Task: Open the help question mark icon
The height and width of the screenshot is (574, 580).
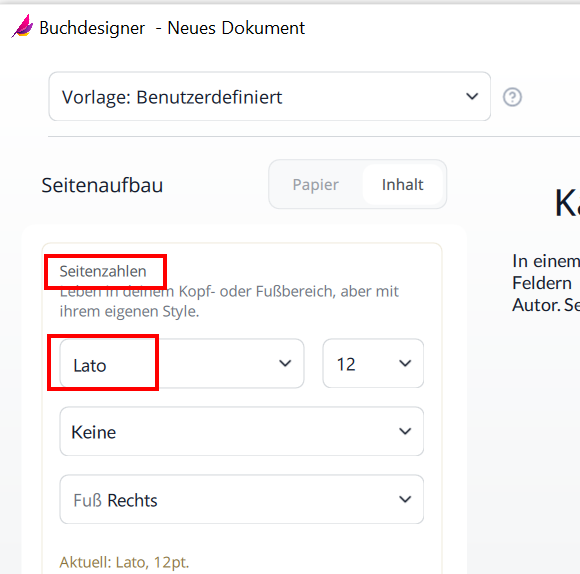Action: 512,97
